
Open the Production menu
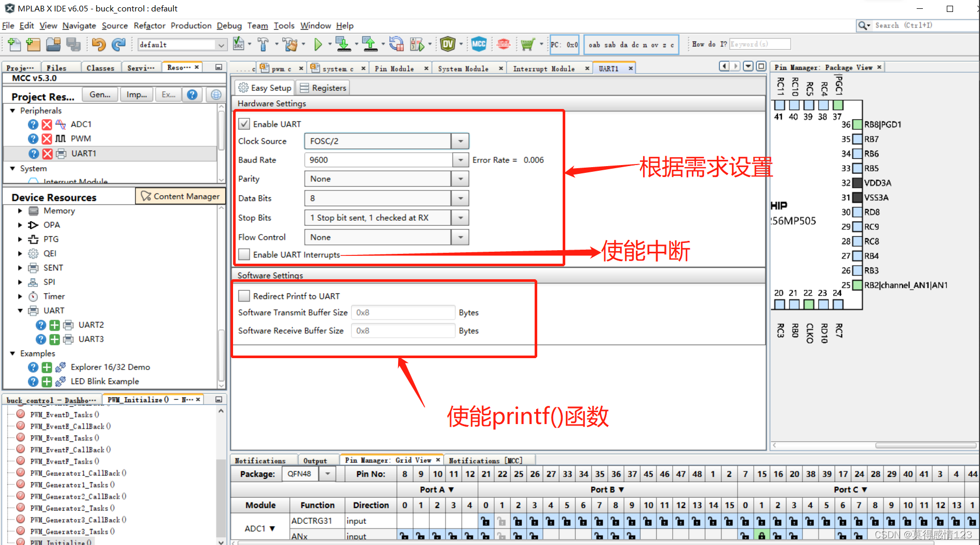[190, 25]
